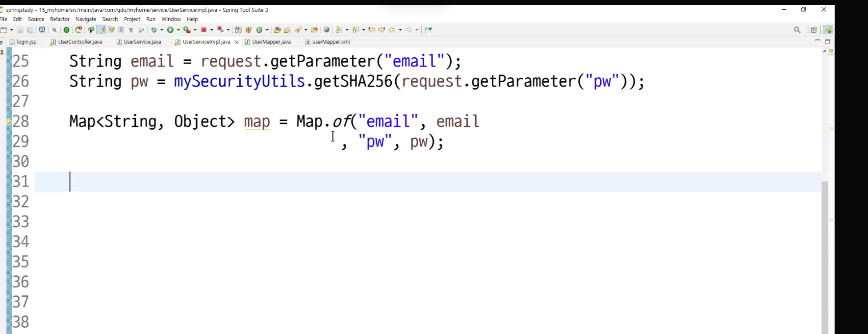This screenshot has width=868, height=334.
Task: Click the Open Perspective icon
Action: (x=814, y=30)
